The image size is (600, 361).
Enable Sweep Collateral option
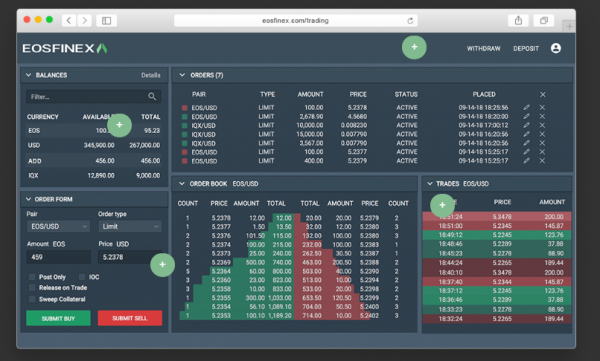coord(32,299)
